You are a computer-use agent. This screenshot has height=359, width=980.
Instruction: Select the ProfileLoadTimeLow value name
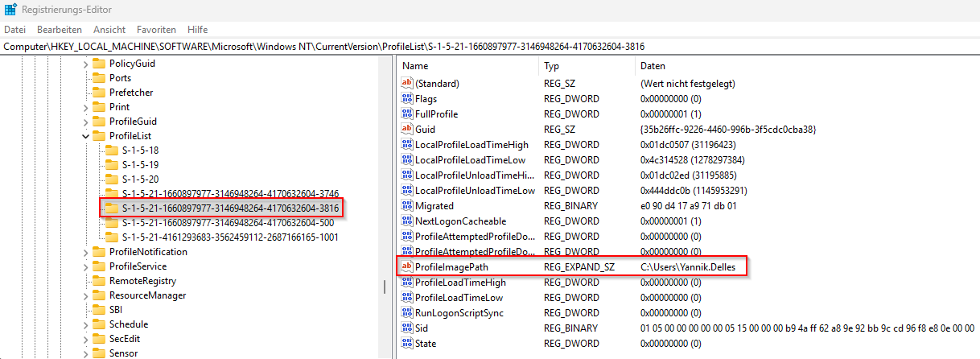pos(459,298)
